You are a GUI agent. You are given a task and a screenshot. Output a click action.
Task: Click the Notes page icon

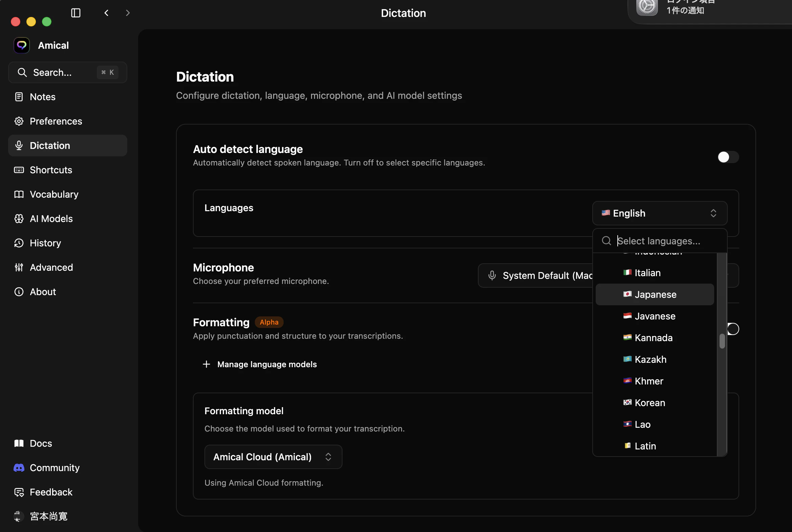coord(19,97)
